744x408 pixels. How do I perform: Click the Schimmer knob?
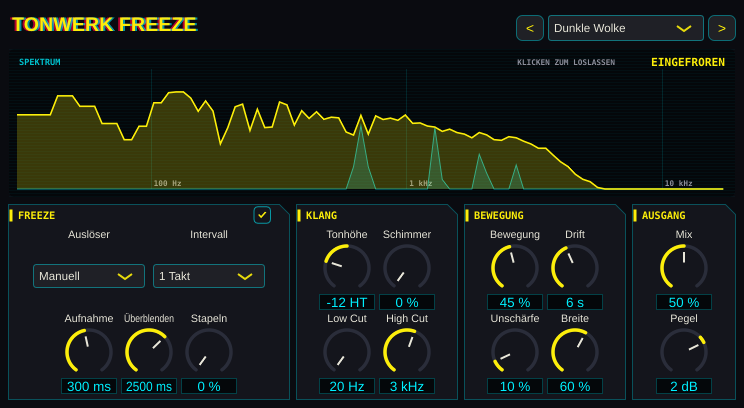pyautogui.click(x=407, y=268)
